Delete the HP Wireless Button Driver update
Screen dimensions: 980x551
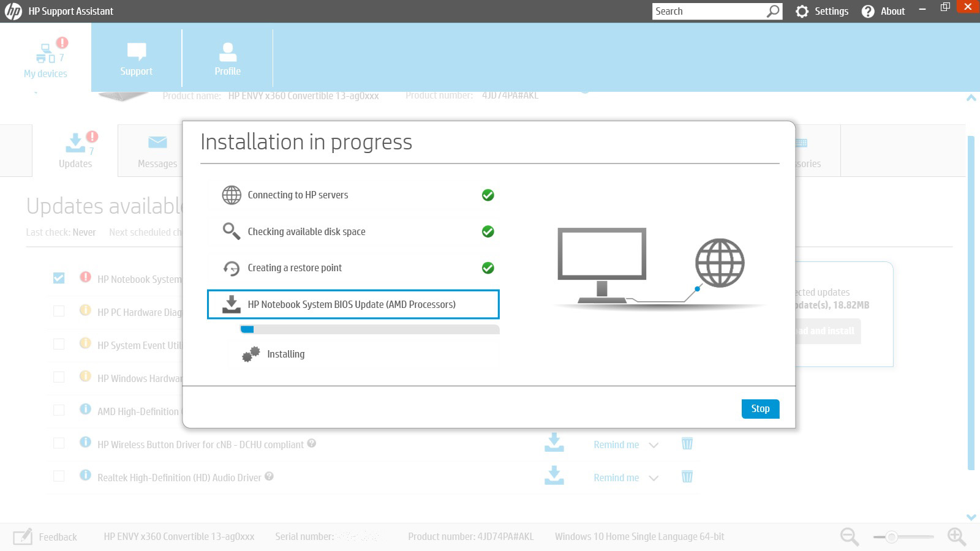[x=687, y=443]
